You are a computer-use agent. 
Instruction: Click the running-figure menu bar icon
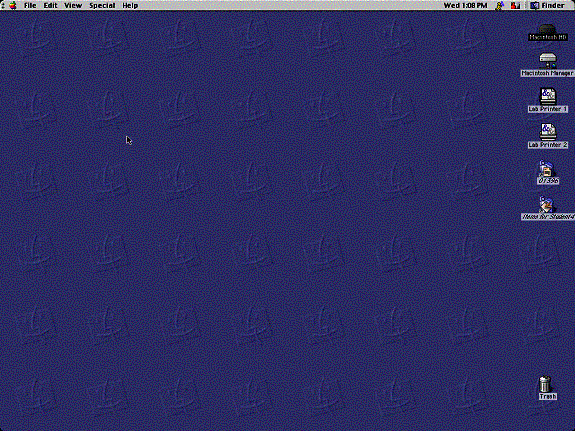click(499, 5)
